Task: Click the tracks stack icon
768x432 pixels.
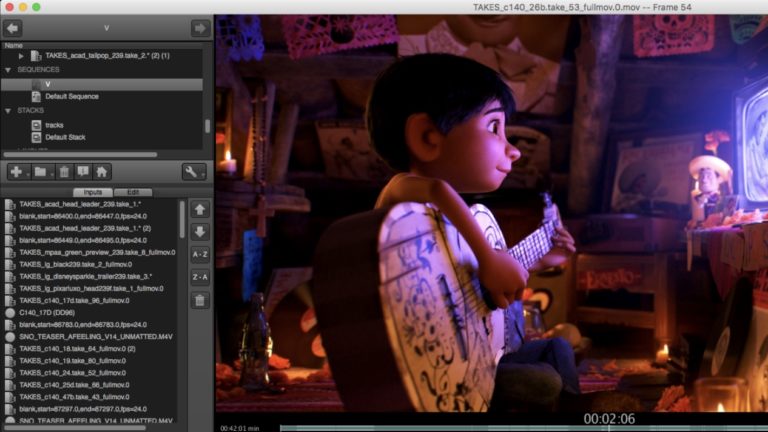Action: click(x=36, y=125)
